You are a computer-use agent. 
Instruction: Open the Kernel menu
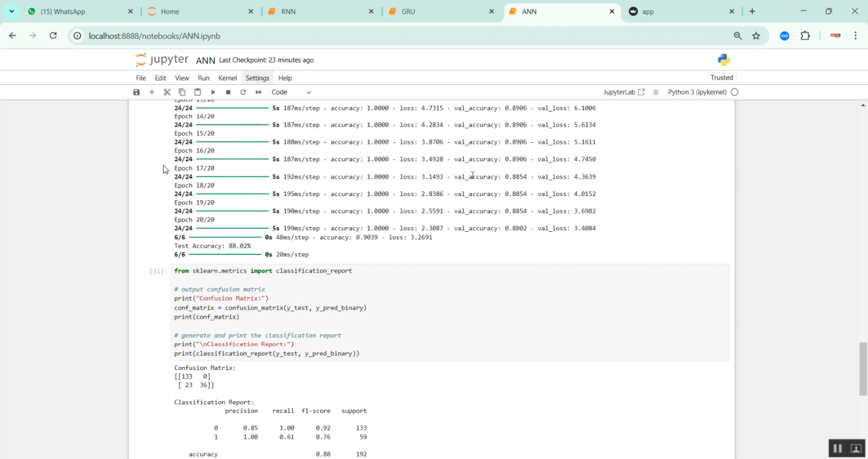(x=227, y=77)
